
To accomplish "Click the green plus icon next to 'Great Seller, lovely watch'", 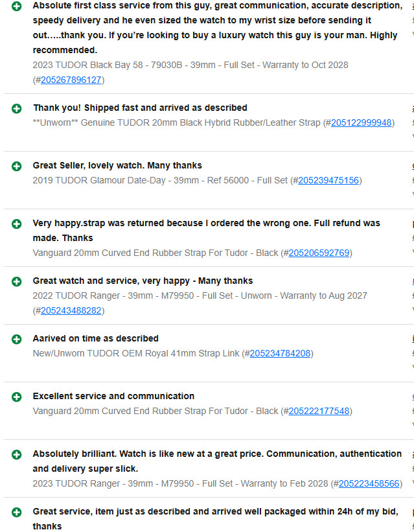I will point(16,167).
